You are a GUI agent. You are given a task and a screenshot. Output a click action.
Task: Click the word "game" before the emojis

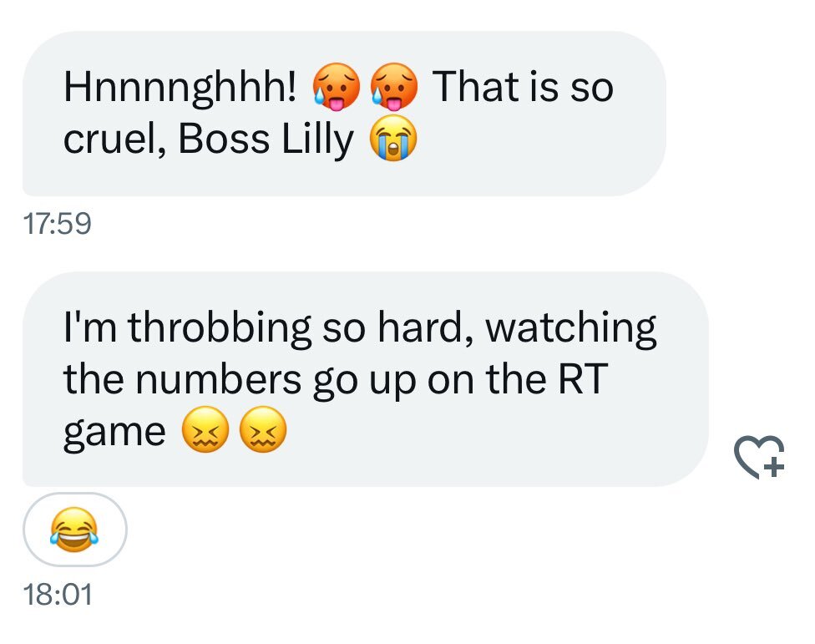pyautogui.click(x=114, y=434)
